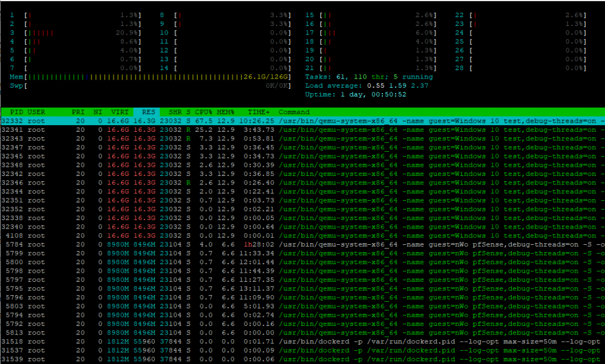Screen dimensions: 605x364
Task: Select process row PID 5803
Action: pos(302,306)
